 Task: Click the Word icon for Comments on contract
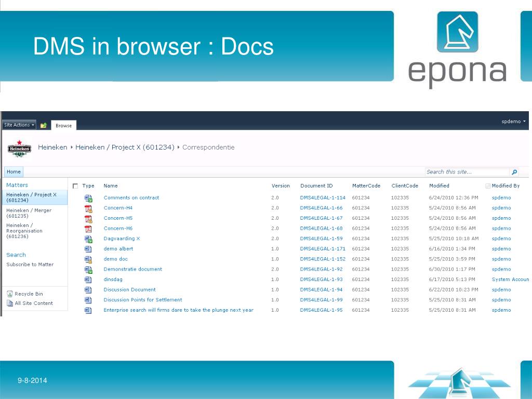pos(88,198)
